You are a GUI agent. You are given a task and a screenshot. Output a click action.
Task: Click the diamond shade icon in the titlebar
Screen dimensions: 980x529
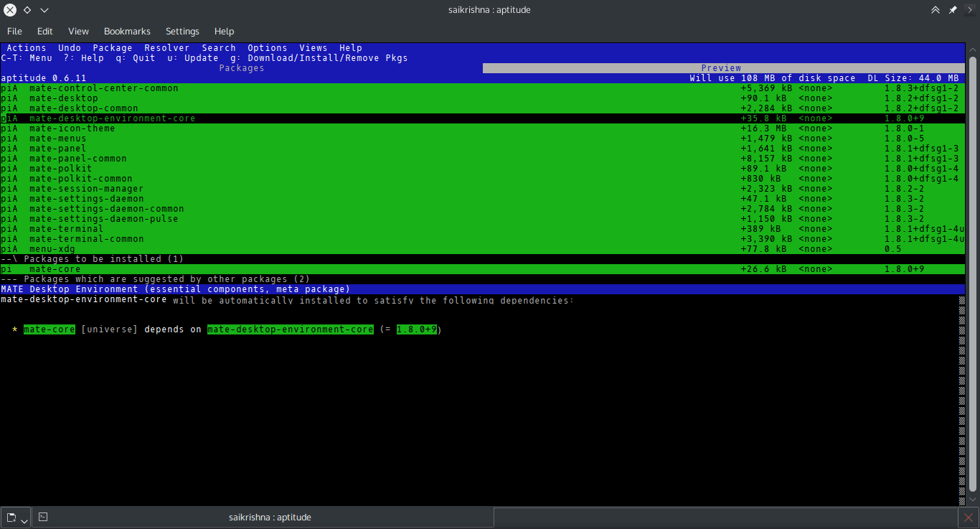click(x=27, y=9)
